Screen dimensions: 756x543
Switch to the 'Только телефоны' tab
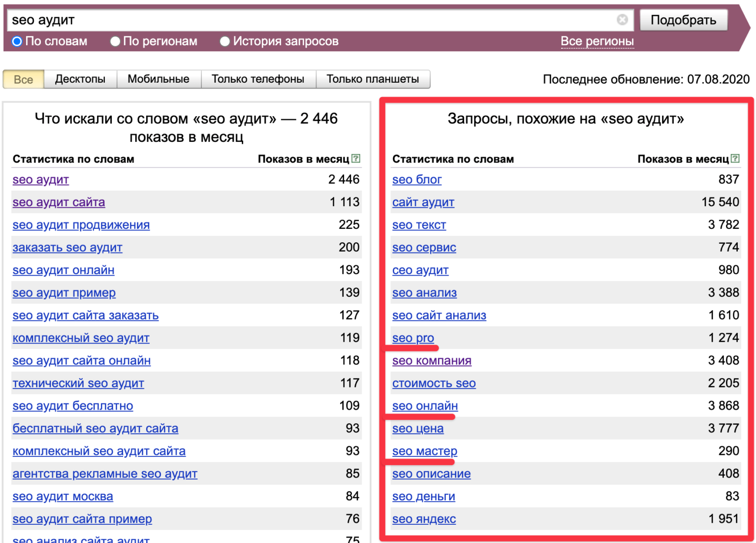coord(258,79)
